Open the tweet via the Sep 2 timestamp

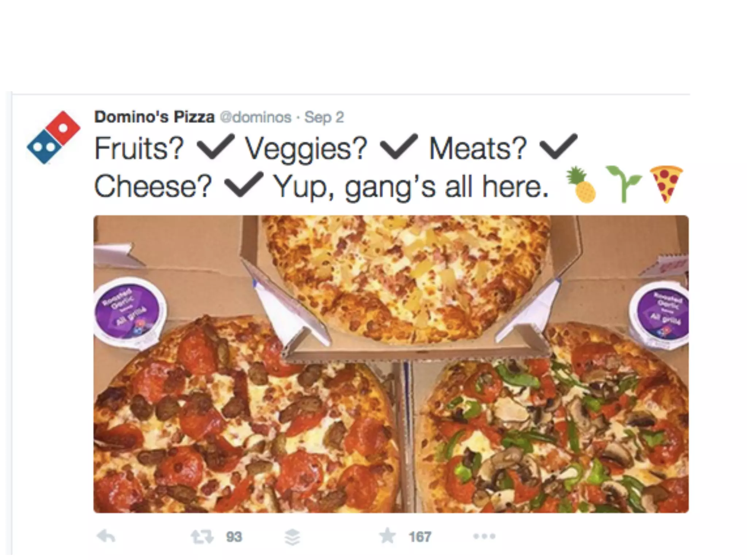[x=324, y=117]
